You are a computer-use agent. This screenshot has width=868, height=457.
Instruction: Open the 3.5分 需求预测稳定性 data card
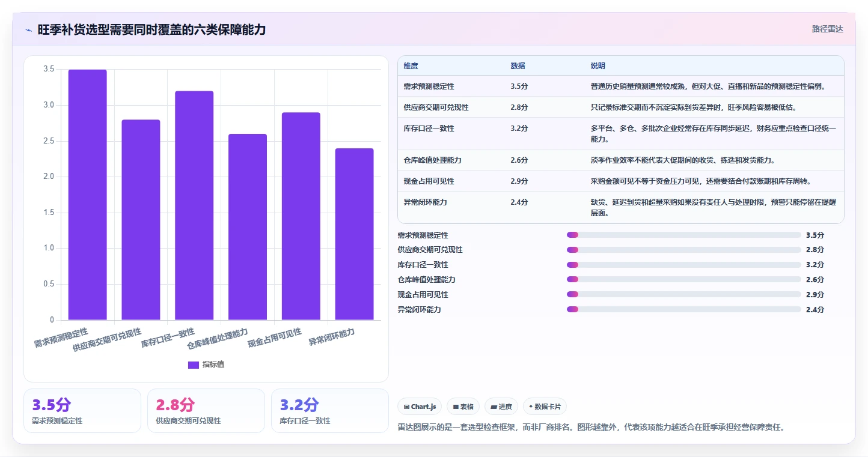(x=82, y=411)
